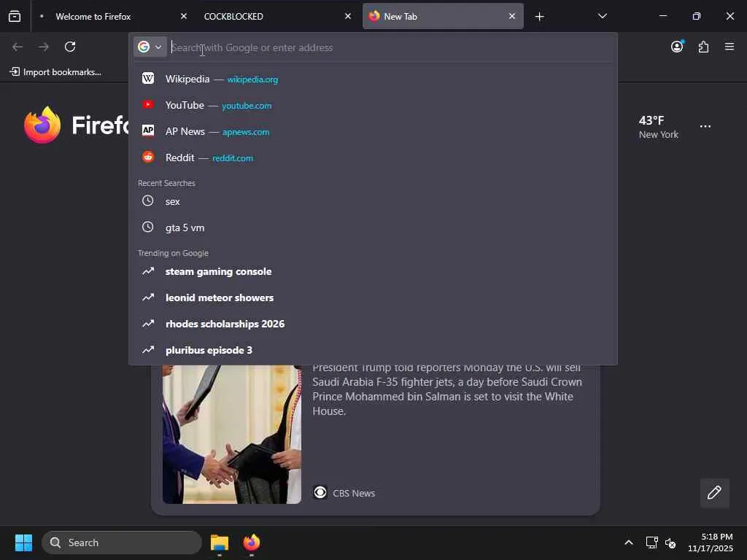Close the New Tab tab
This screenshot has width=747, height=560.
click(511, 16)
